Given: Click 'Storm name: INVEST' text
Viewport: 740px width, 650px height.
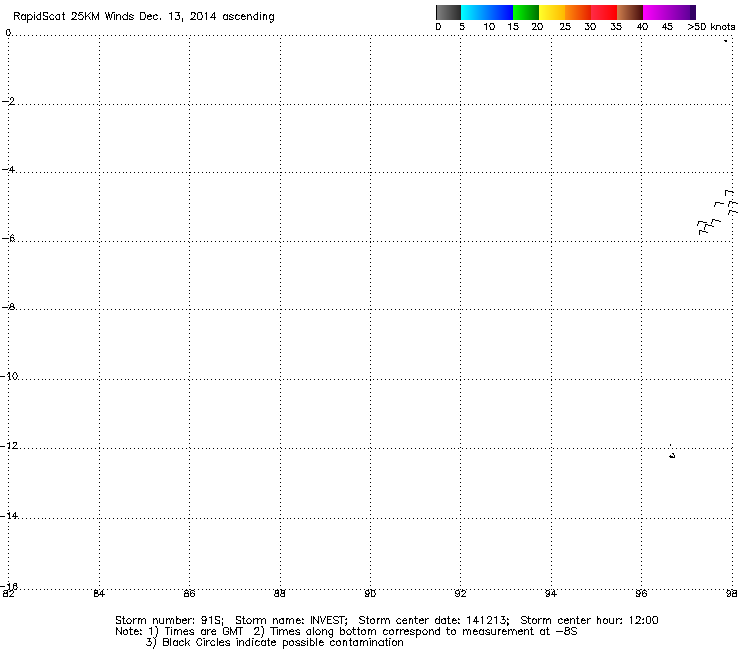Looking at the screenshot, I should (291, 620).
